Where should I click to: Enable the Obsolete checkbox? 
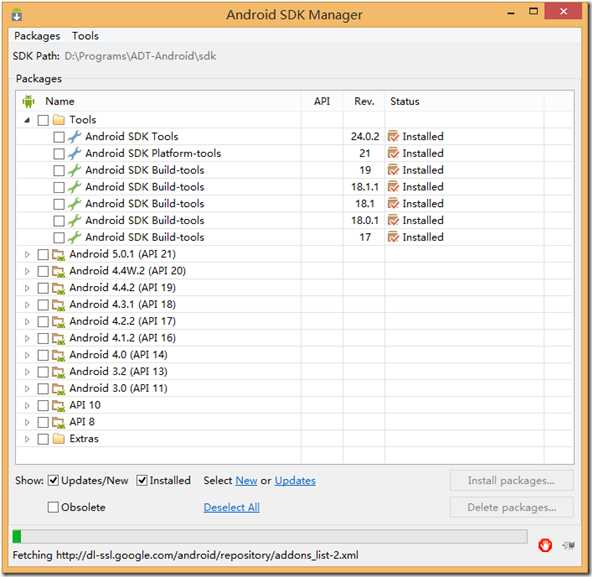[x=53, y=507]
